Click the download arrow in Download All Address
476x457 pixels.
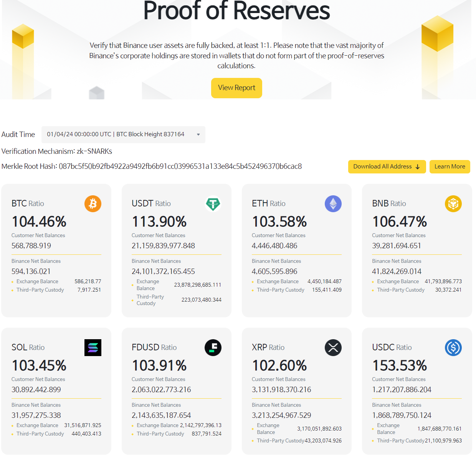pos(418,167)
